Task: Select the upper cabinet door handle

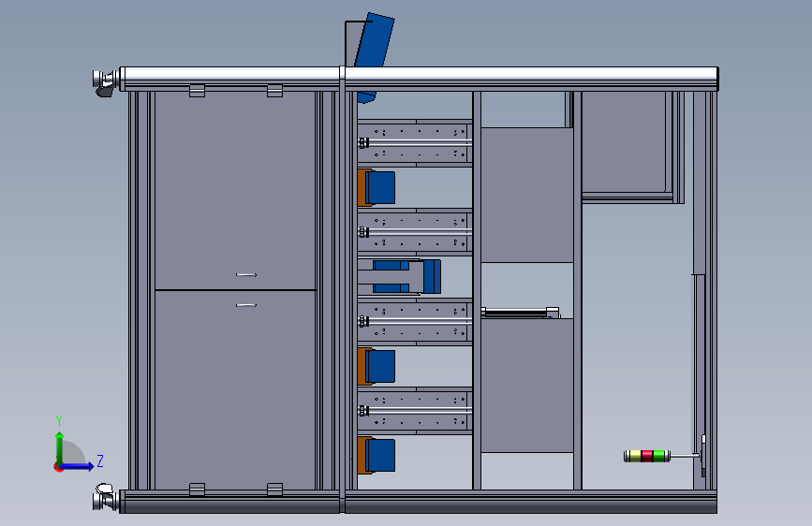Action: [x=246, y=275]
